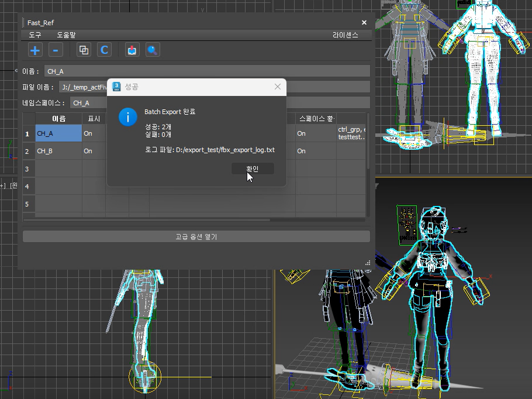532x399 pixels.
Task: Select the CH_B row in the table
Action: pos(58,151)
